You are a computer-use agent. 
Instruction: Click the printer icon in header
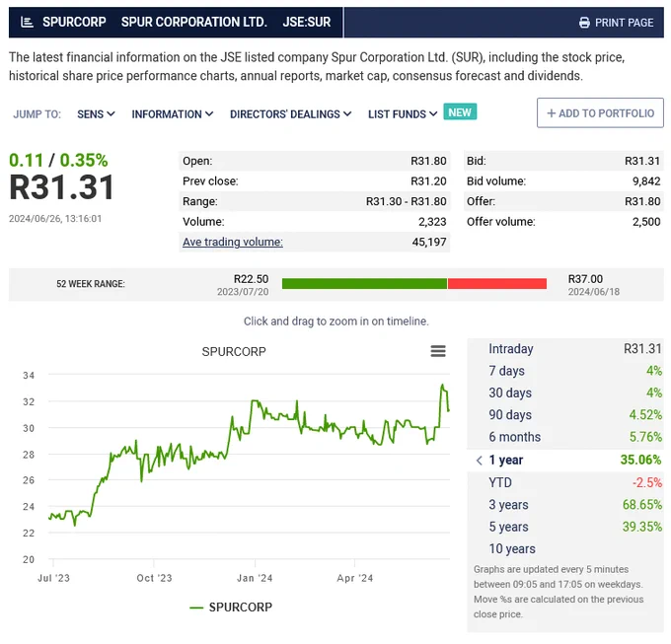[x=584, y=23]
